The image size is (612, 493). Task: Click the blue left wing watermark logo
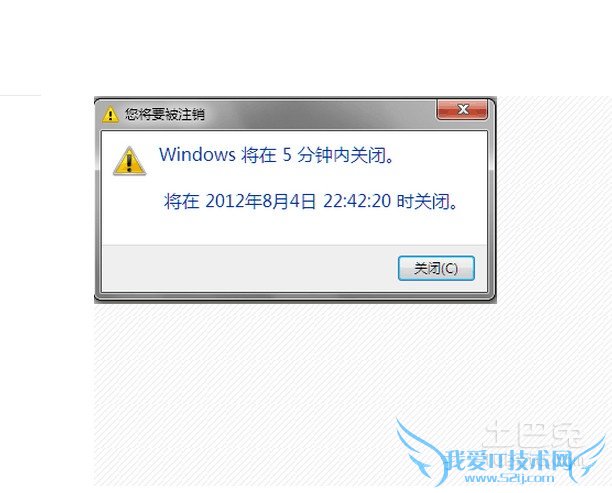pos(422,451)
